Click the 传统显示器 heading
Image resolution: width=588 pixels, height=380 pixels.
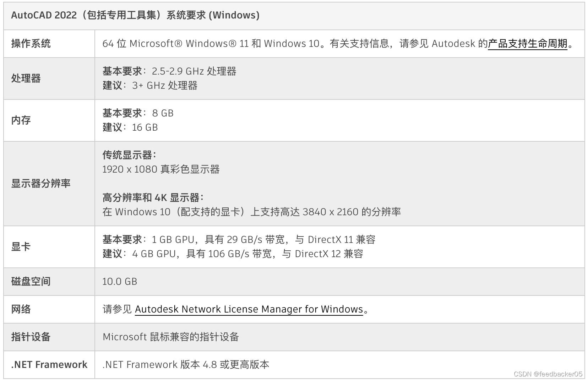tap(130, 155)
